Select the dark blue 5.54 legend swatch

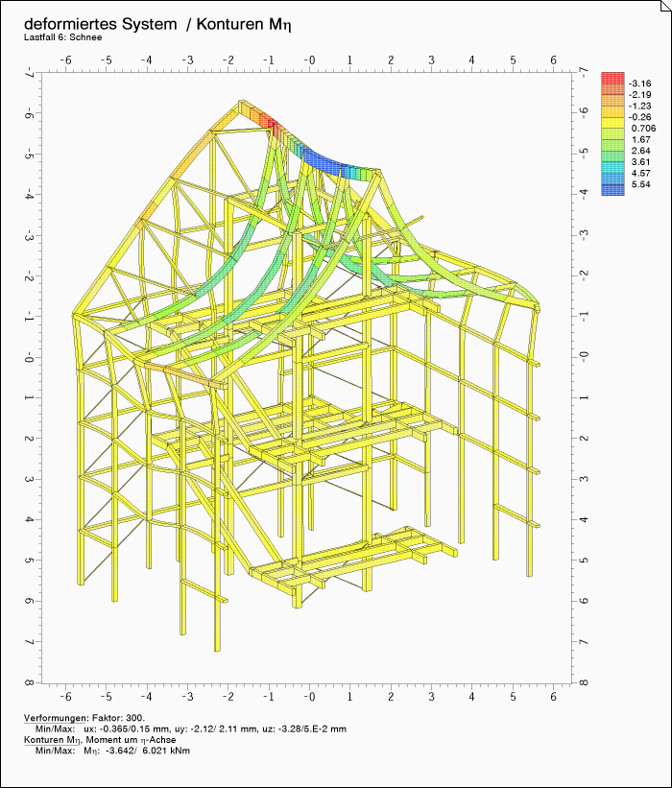tap(612, 189)
